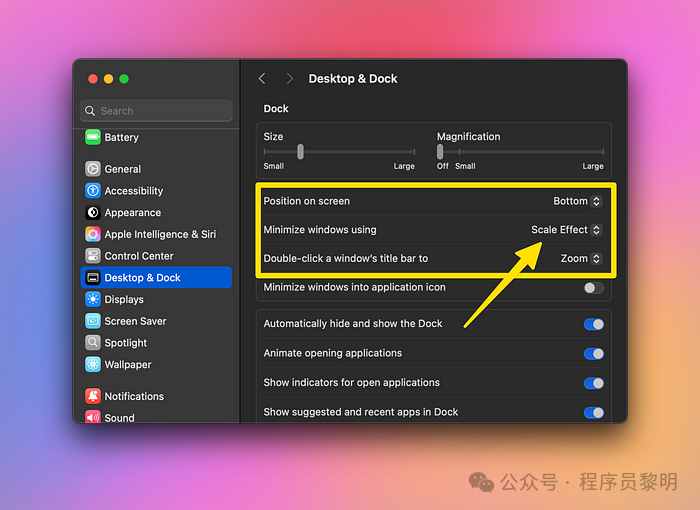Click the Magnification slider handle

[440, 151]
